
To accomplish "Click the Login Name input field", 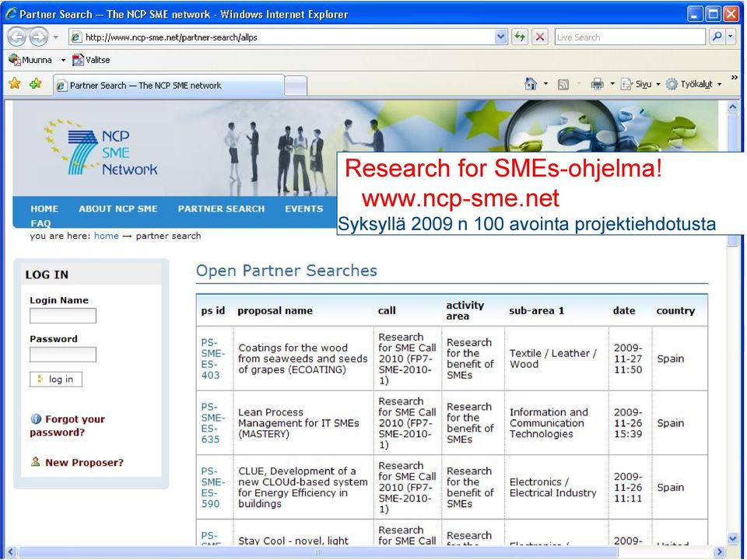I will pos(63,316).
